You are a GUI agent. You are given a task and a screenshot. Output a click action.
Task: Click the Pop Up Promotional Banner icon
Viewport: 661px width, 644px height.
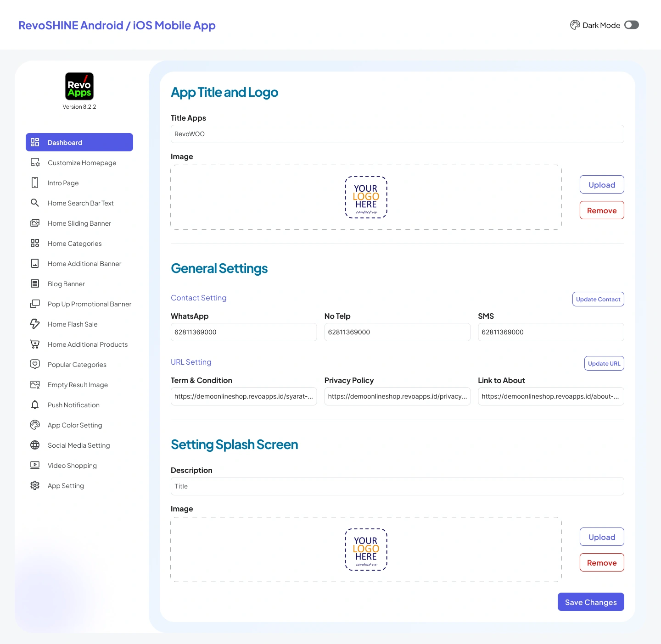[x=35, y=304]
